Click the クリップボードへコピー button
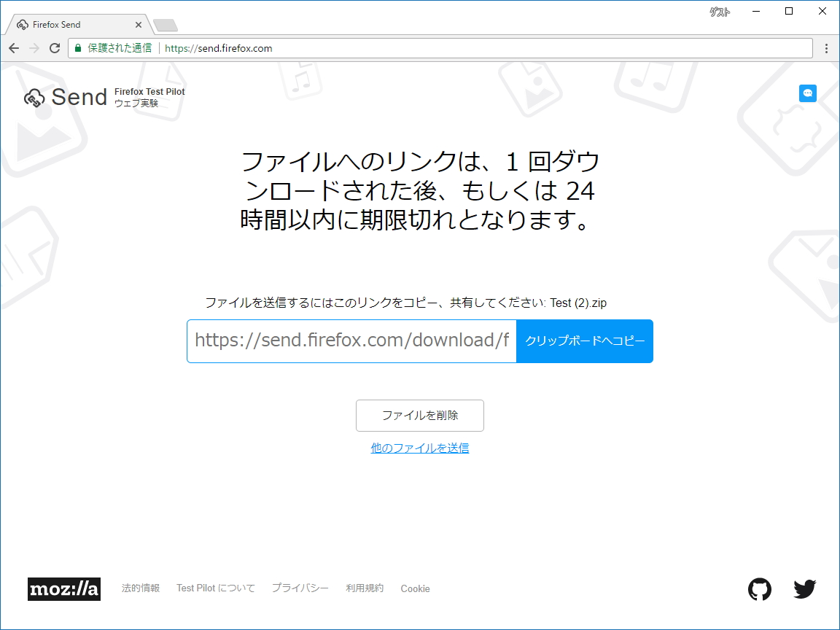 (584, 341)
